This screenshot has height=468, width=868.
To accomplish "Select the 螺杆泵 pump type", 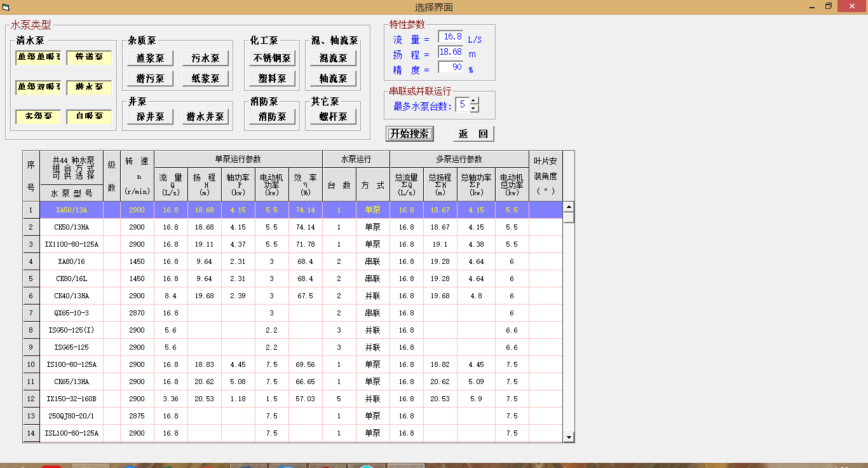I will tap(334, 117).
